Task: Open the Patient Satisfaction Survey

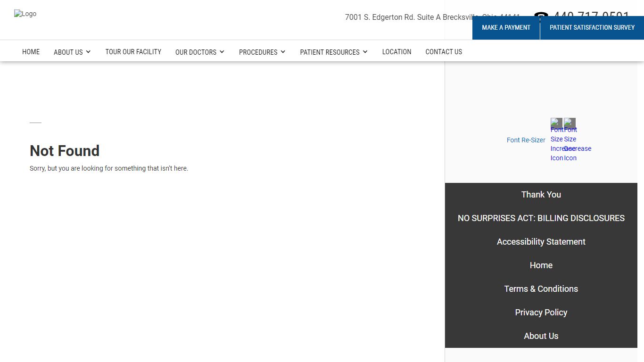Action: coord(592,28)
